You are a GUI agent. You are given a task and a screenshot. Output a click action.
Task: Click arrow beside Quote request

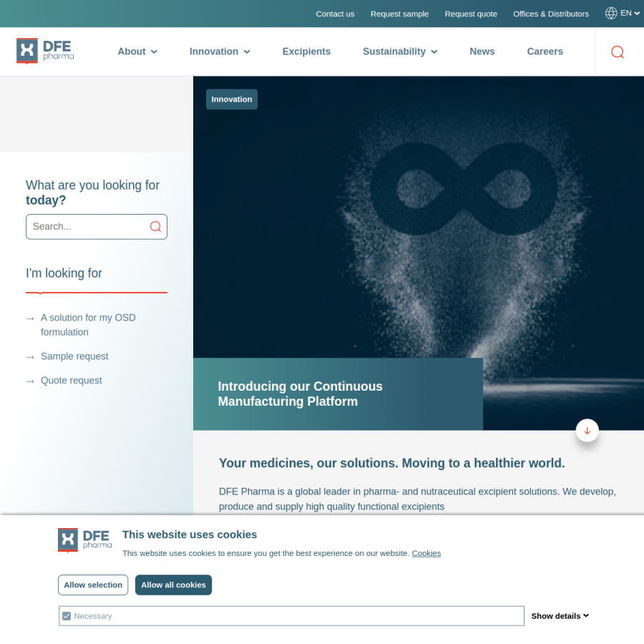click(30, 381)
